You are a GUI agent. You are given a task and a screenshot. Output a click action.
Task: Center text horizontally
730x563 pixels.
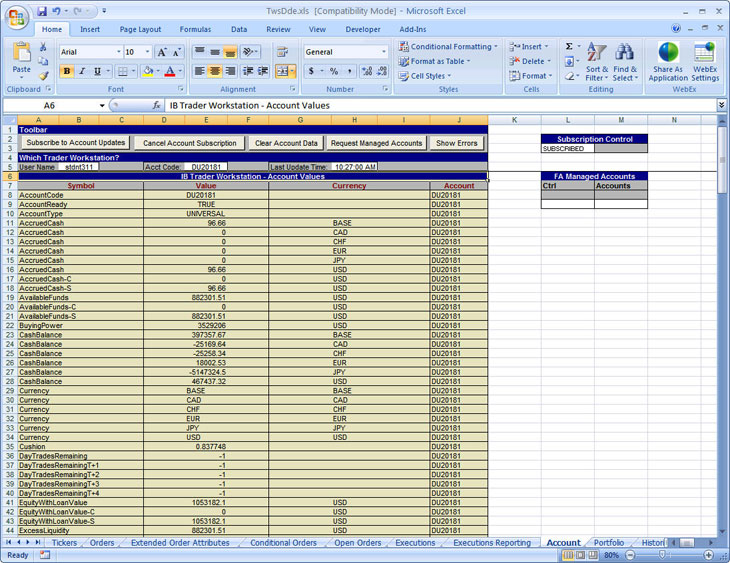[215, 71]
